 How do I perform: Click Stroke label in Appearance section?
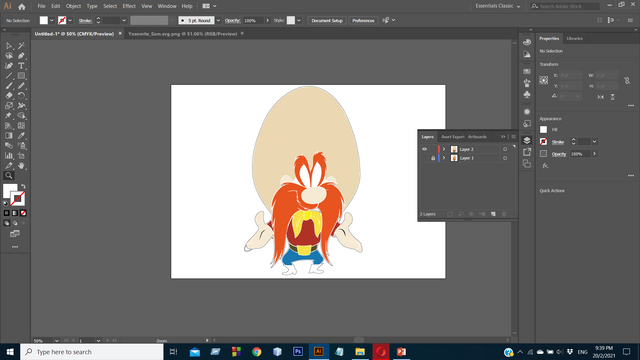558,142
